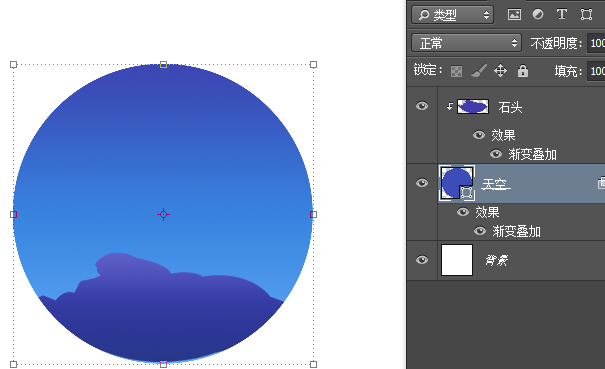The width and height of the screenshot is (605, 369).
Task: Click bottom-right transform handle on canvas
Action: coord(313,364)
